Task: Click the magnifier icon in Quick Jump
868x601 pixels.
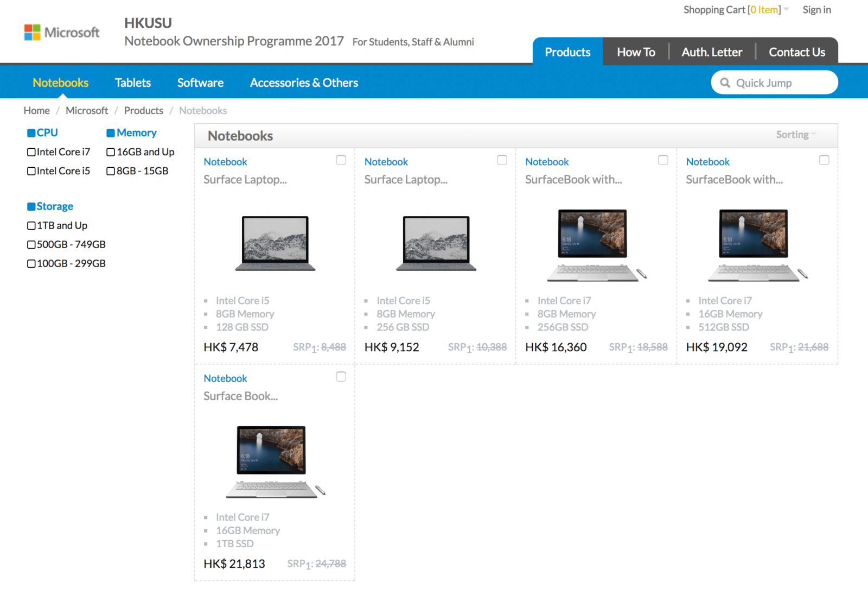Action: 725,83
